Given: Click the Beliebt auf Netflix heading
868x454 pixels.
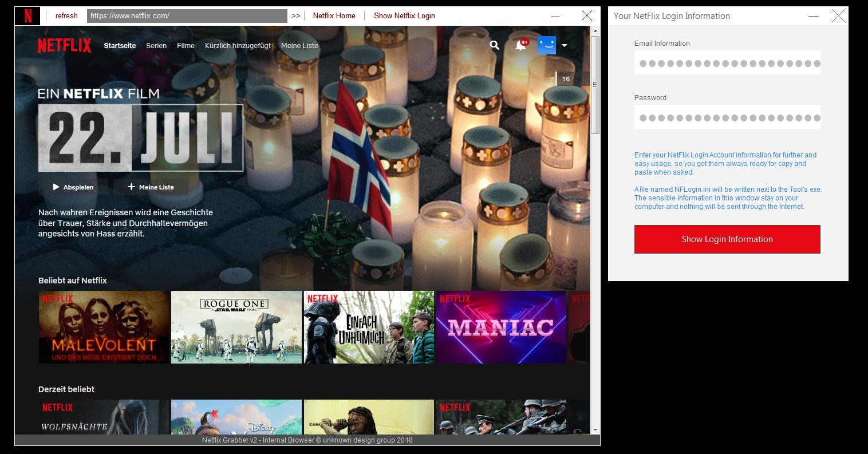Looking at the screenshot, I should coord(73,281).
